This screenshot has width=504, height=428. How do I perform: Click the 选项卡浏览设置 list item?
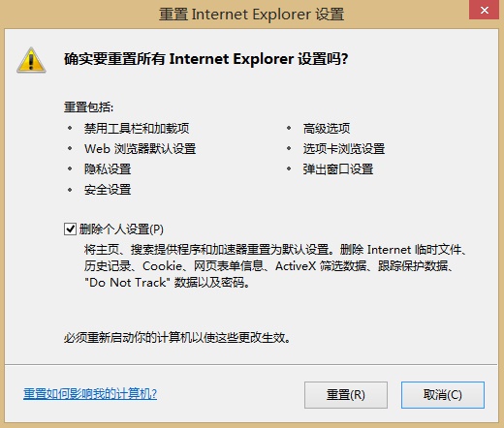pyautogui.click(x=344, y=149)
